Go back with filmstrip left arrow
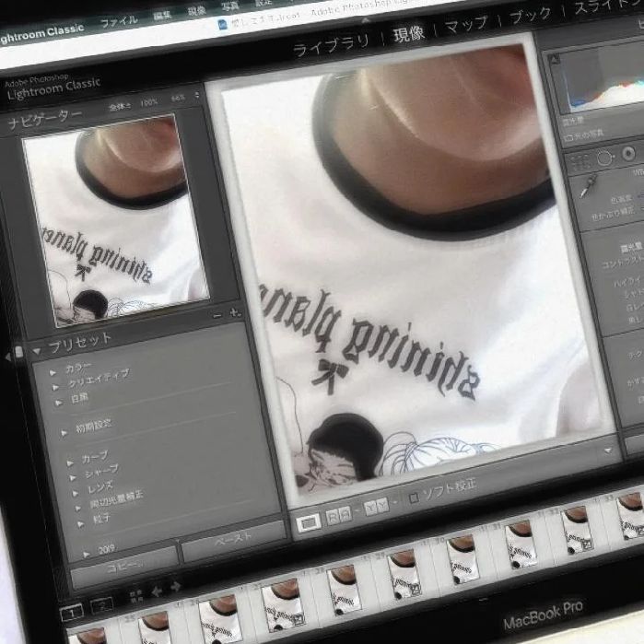Viewport: 644px width, 644px height. coord(157,591)
